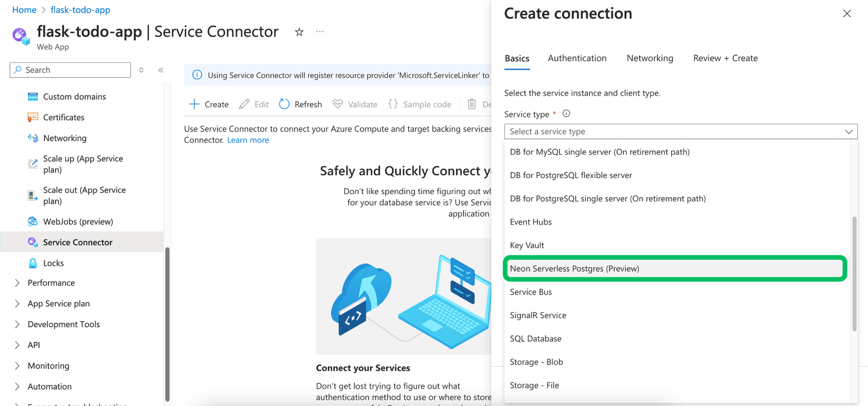Open Locks in the sidebar
This screenshot has height=406, width=868.
(x=53, y=263)
